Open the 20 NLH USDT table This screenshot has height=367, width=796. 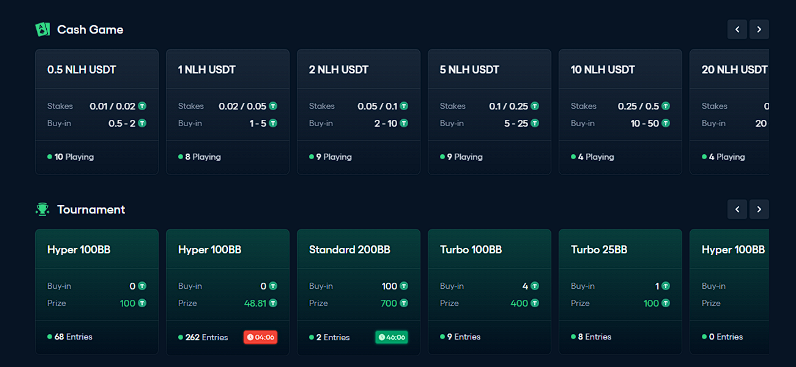click(729, 112)
